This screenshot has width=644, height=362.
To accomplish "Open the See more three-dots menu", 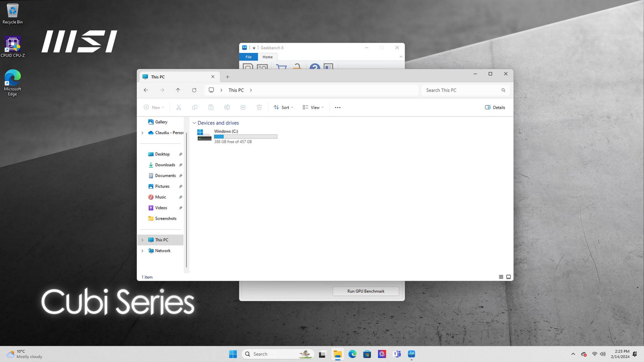I will (x=338, y=107).
